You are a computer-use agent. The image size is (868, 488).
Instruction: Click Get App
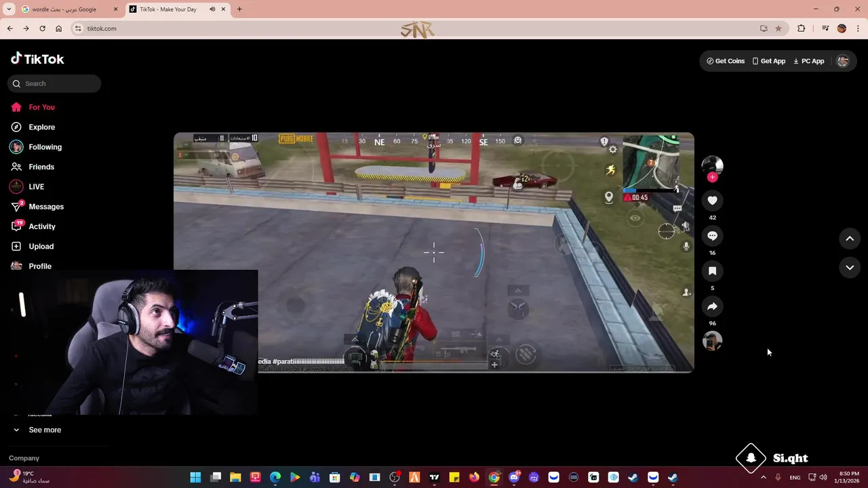coord(768,61)
